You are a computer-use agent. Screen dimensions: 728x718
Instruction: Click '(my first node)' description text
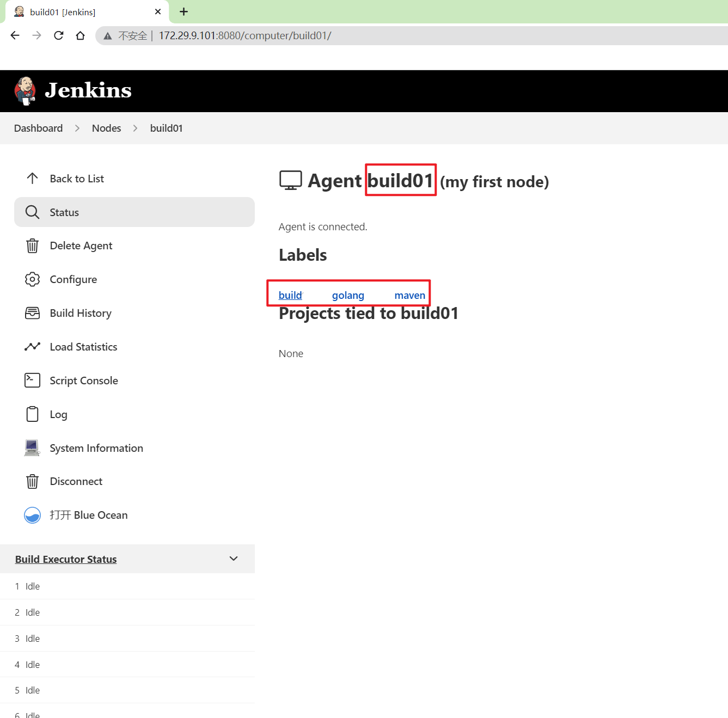point(494,181)
